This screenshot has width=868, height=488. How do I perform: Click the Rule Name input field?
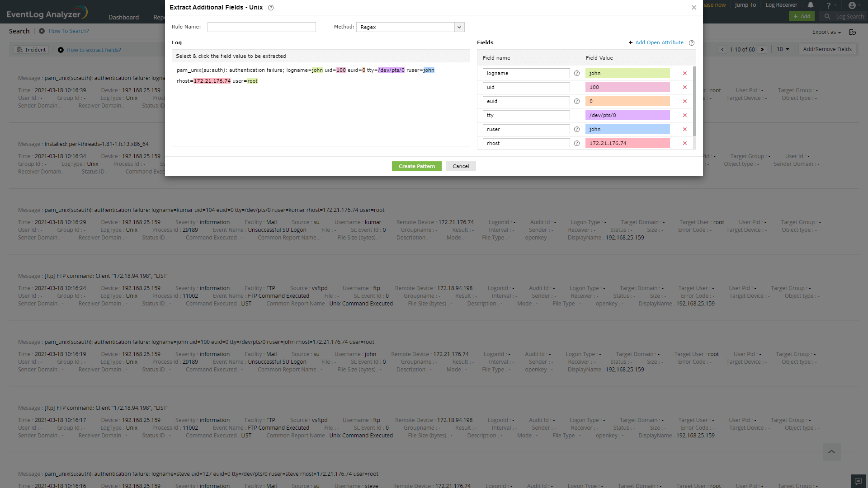click(261, 27)
